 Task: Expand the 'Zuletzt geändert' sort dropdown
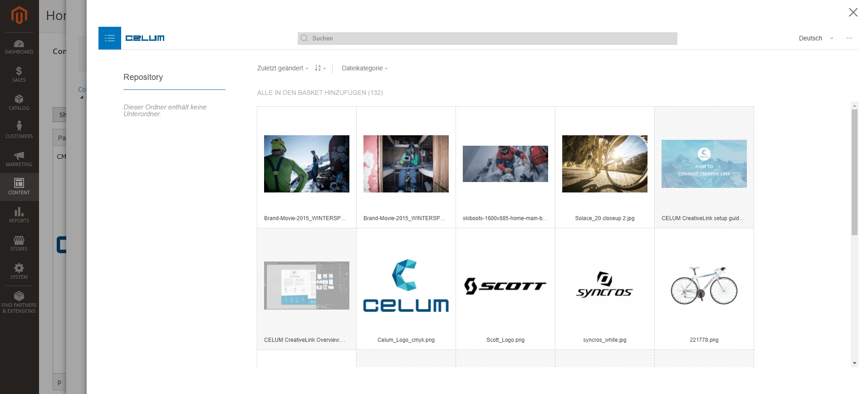(282, 68)
